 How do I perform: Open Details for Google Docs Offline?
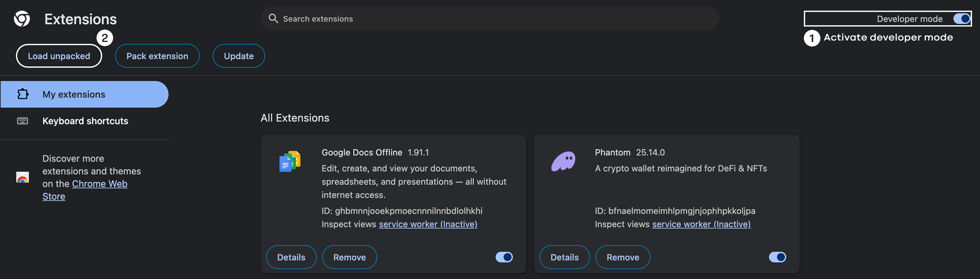(291, 257)
